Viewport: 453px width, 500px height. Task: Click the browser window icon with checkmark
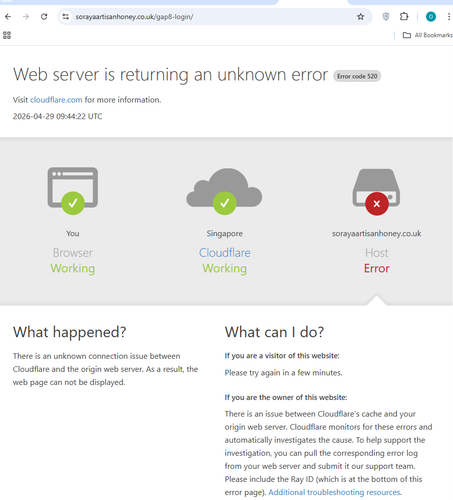click(73, 191)
